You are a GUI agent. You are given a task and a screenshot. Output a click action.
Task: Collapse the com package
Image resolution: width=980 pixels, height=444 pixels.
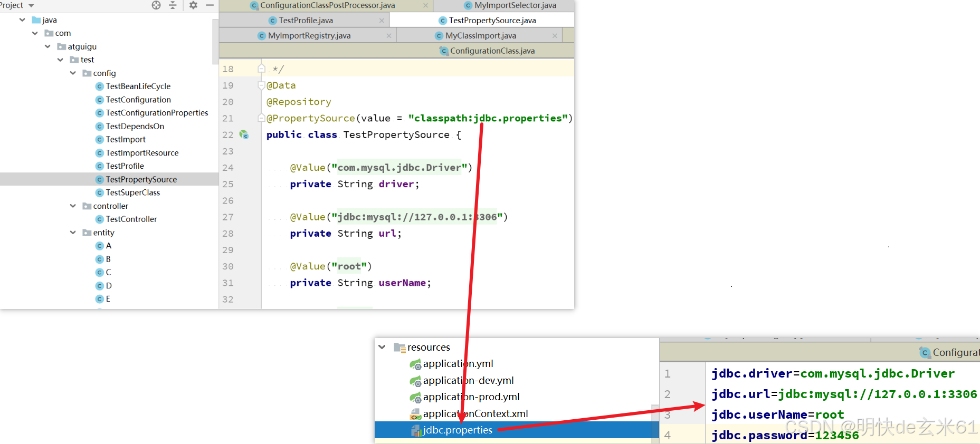click(x=35, y=33)
